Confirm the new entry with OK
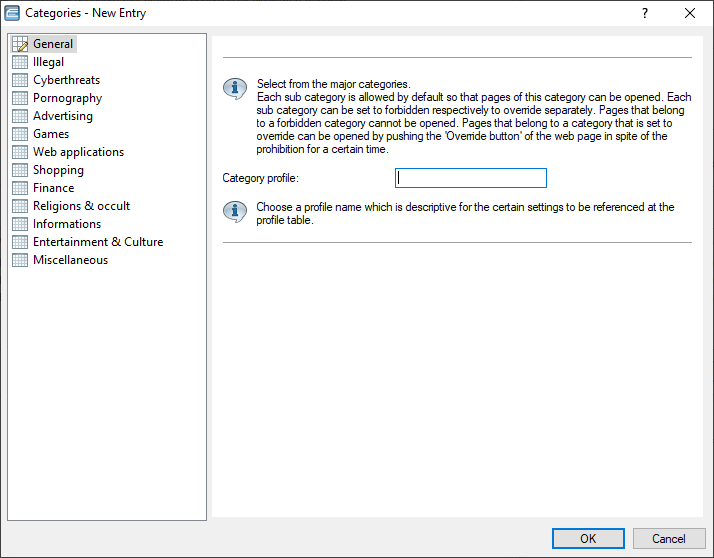714x558 pixels. [588, 538]
